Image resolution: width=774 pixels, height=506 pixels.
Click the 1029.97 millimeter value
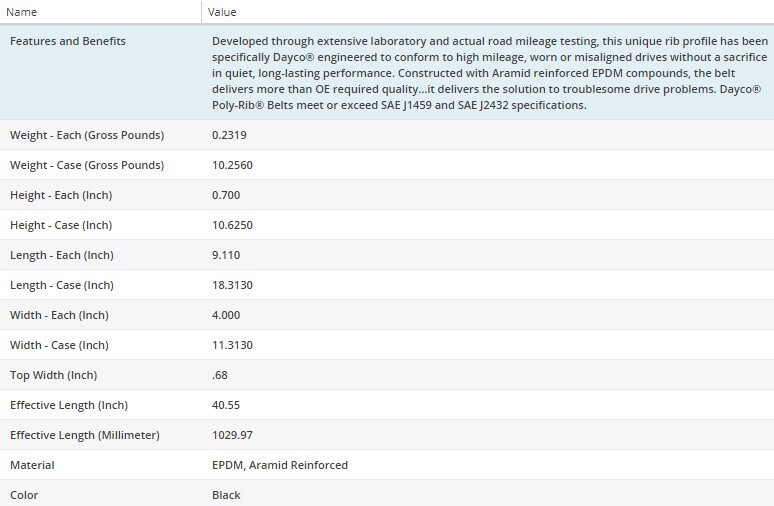232,435
